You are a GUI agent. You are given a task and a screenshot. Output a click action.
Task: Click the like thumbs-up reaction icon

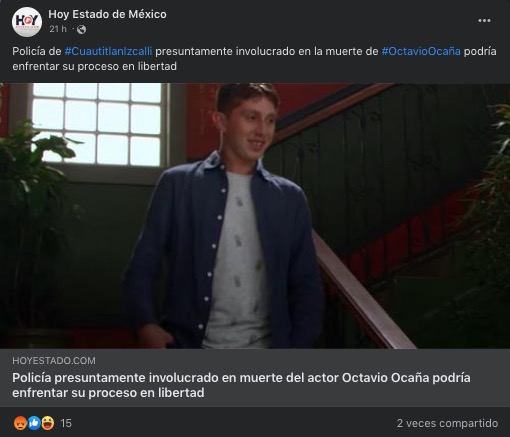click(x=34, y=423)
